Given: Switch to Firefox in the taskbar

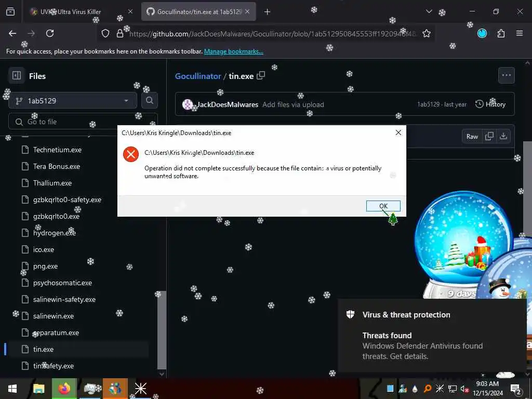Looking at the screenshot, I should point(64,389).
